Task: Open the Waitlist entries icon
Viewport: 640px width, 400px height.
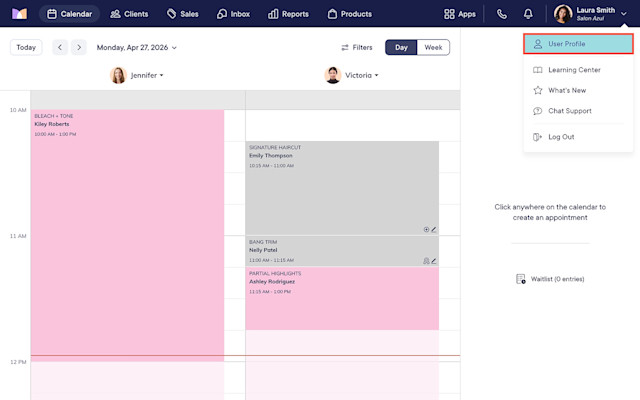Action: click(x=521, y=279)
